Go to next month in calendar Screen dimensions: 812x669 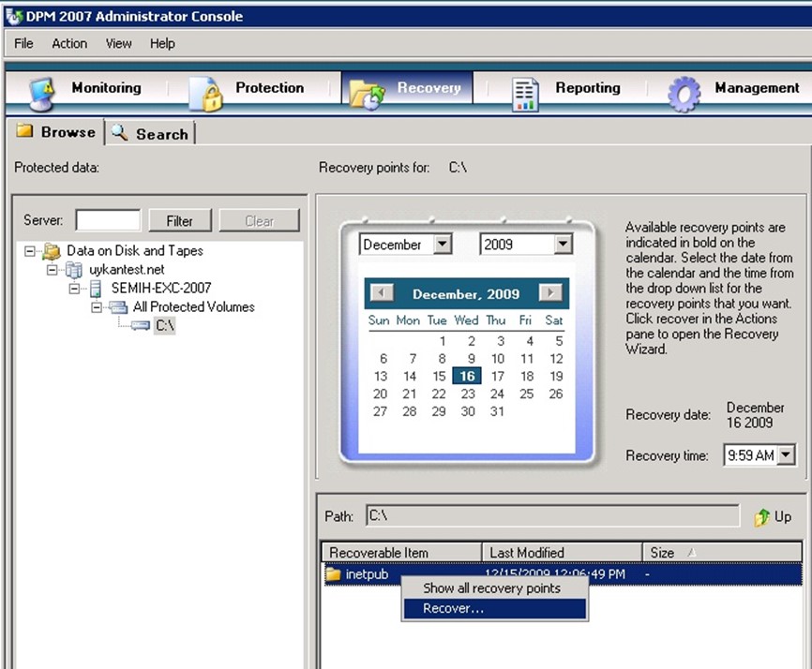550,293
